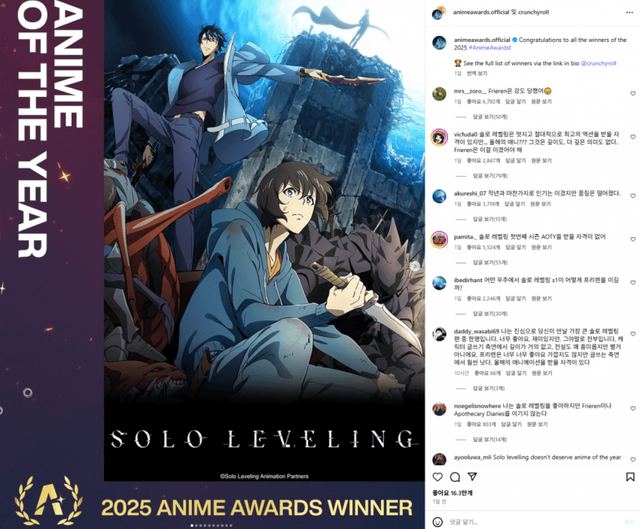Share post via paper plane icon
The height and width of the screenshot is (529, 640).
click(472, 477)
